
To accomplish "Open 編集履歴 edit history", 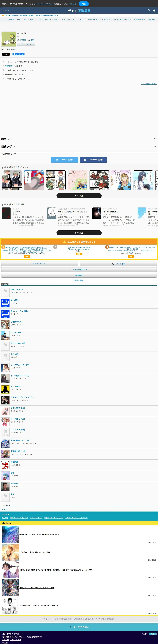I will coord(79,275).
